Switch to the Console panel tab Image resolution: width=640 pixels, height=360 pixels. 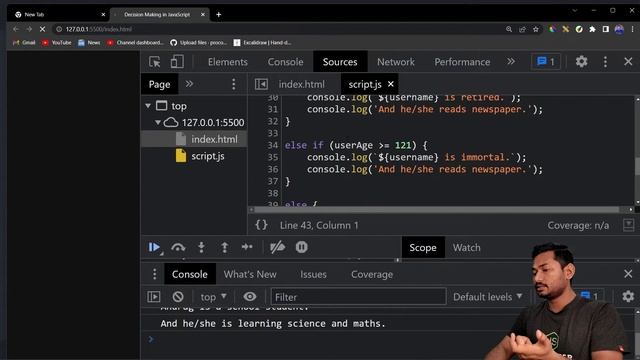point(285,62)
